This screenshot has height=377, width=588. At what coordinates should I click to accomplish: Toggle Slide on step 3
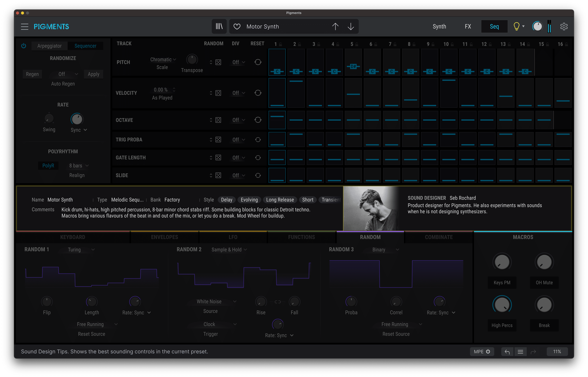[315, 175]
